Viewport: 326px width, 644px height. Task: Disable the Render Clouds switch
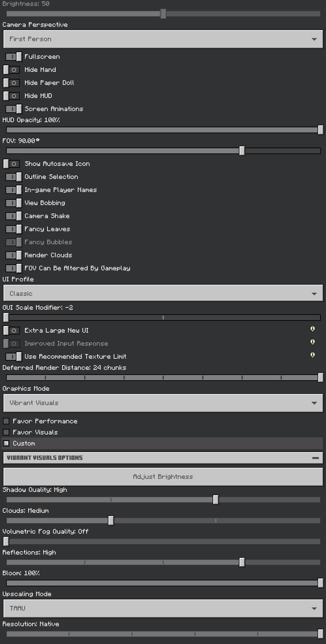pyautogui.click(x=13, y=255)
